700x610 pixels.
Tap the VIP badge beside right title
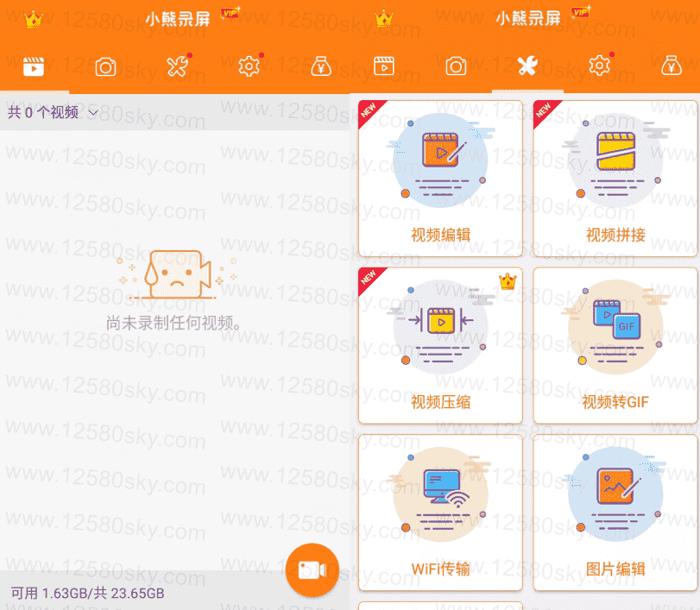(x=580, y=12)
